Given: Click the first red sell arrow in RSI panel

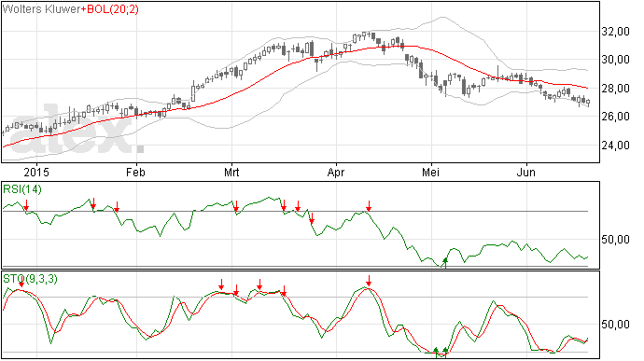Looking at the screenshot, I should (27, 205).
